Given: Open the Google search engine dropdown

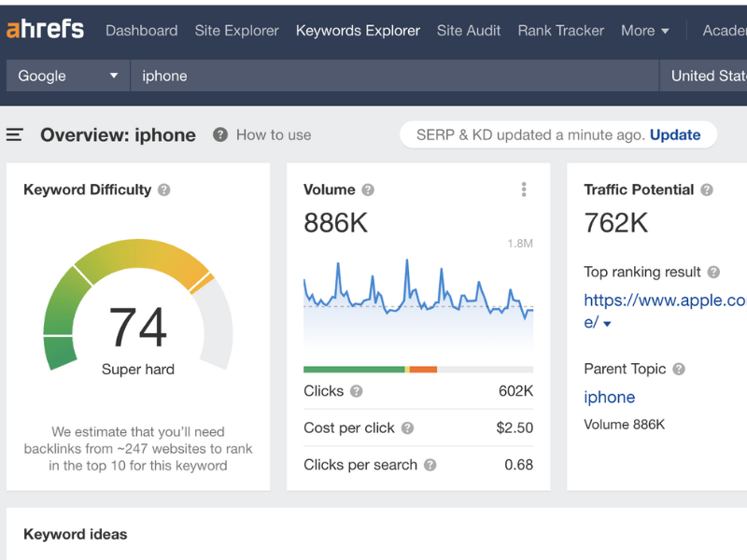Looking at the screenshot, I should [67, 76].
